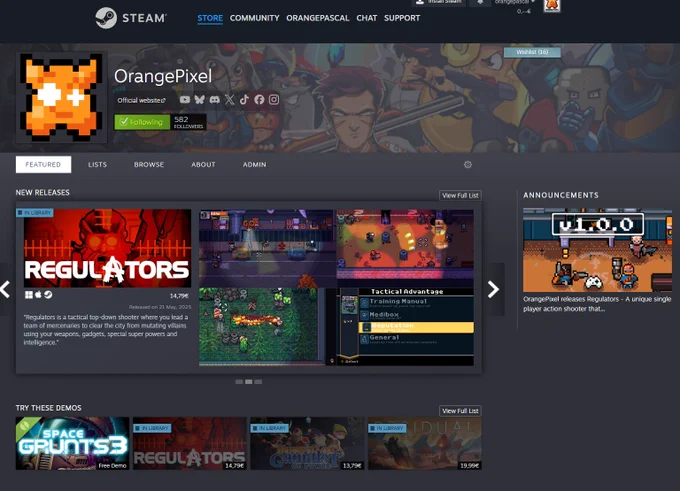Open the street-scene Regulators screenshot
680x491 pixels.
tap(267, 249)
